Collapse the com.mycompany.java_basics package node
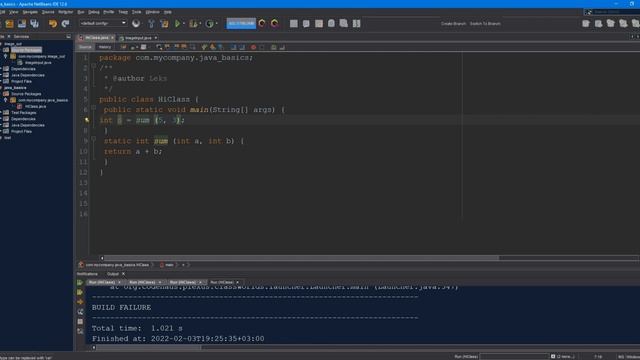640x360 pixels. pyautogui.click(x=5, y=100)
